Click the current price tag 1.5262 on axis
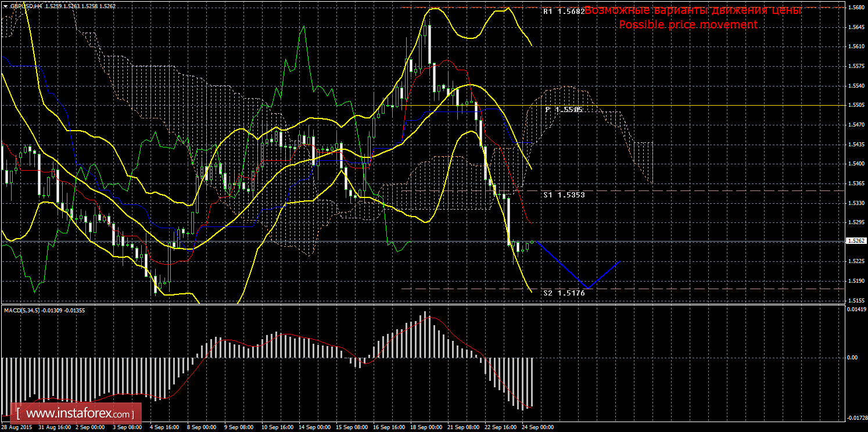 tap(856, 240)
